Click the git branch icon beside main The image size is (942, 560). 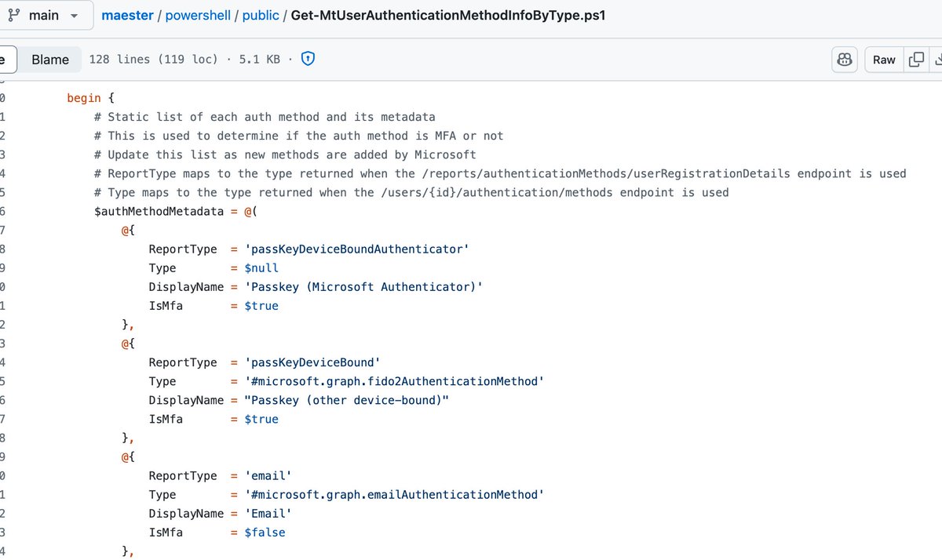pos(13,16)
